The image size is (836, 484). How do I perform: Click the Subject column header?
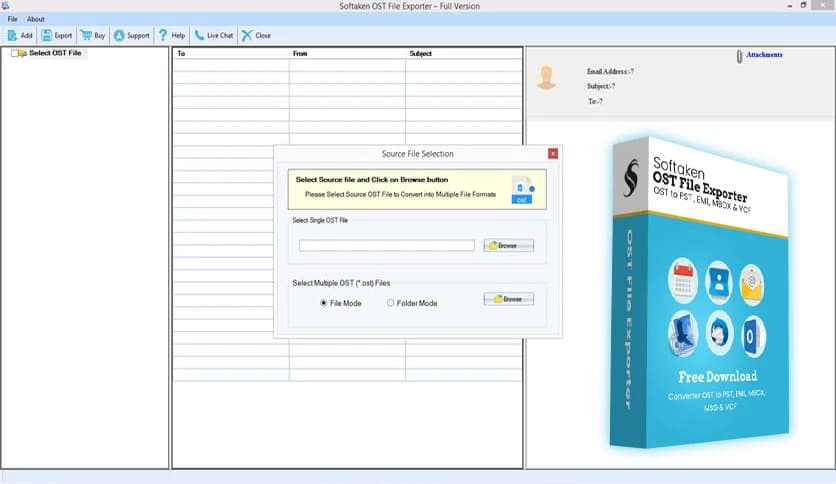pyautogui.click(x=421, y=53)
